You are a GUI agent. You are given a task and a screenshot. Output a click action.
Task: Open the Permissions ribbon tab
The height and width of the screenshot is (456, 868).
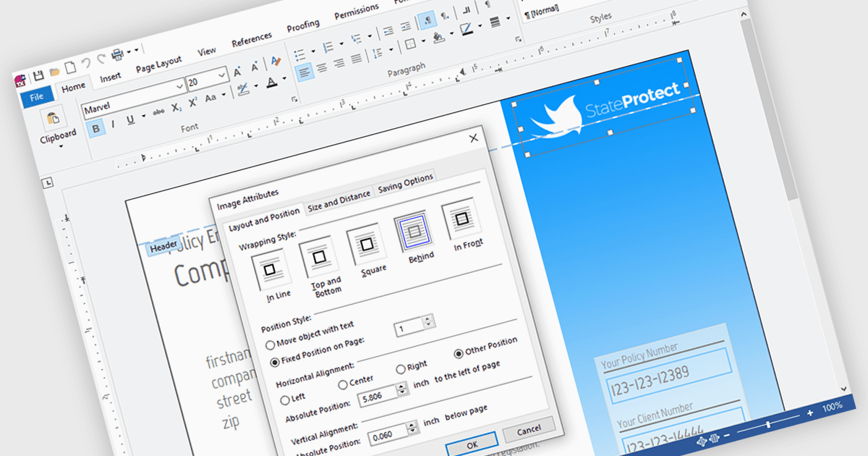click(357, 12)
